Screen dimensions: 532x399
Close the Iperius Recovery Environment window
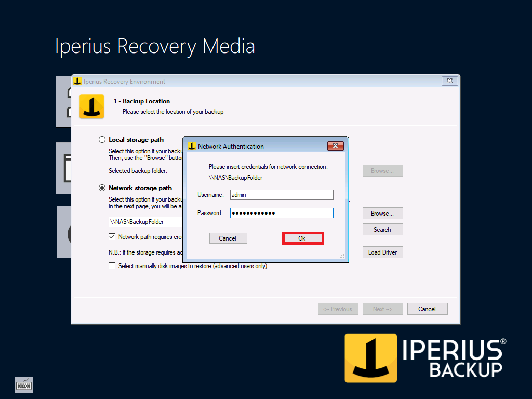tap(450, 81)
